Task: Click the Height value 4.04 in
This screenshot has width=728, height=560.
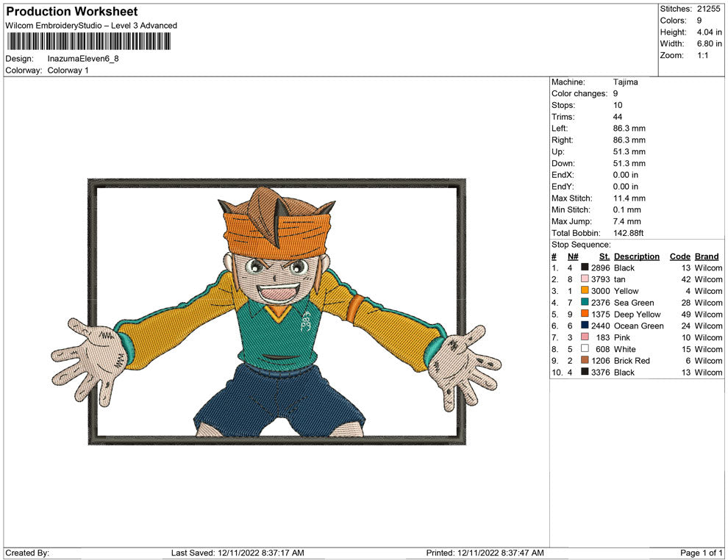Action: (x=709, y=32)
